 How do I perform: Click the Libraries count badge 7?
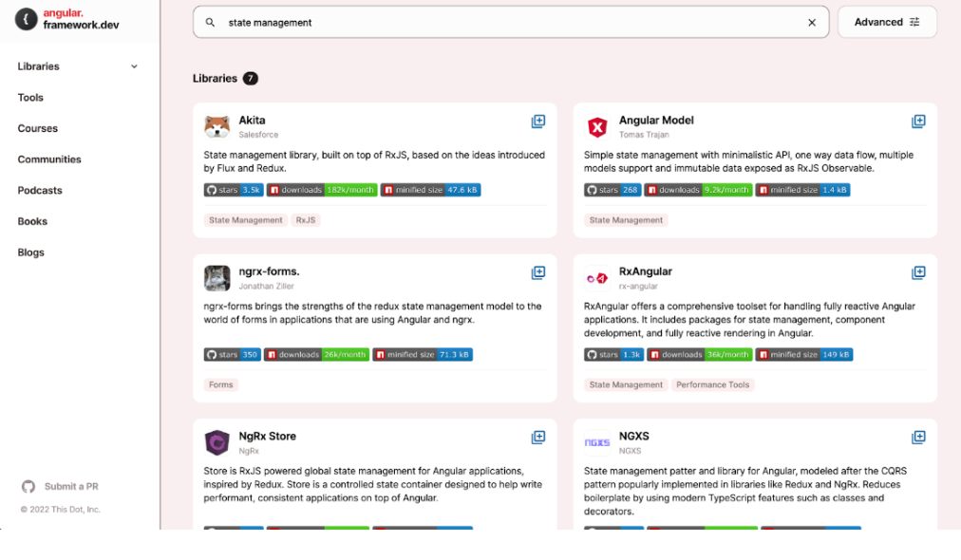pyautogui.click(x=250, y=79)
